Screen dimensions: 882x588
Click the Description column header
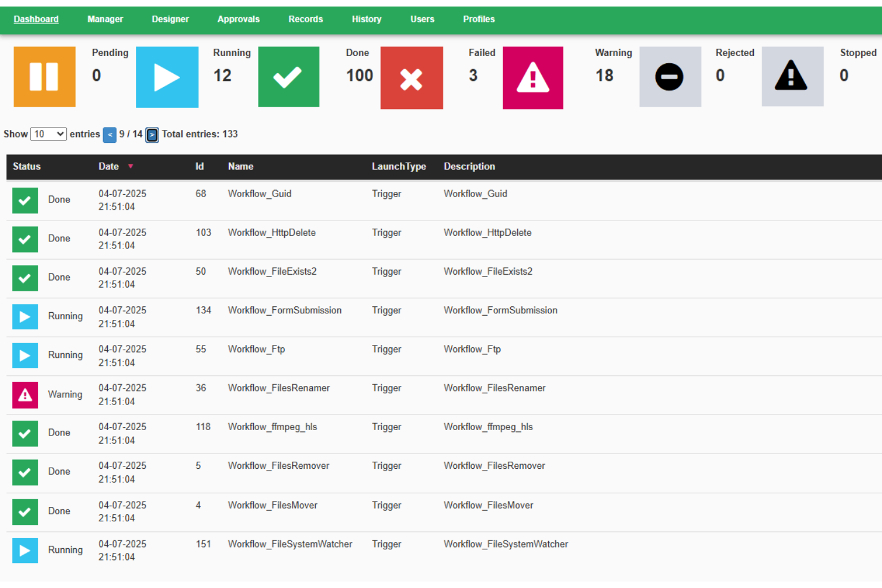point(470,166)
